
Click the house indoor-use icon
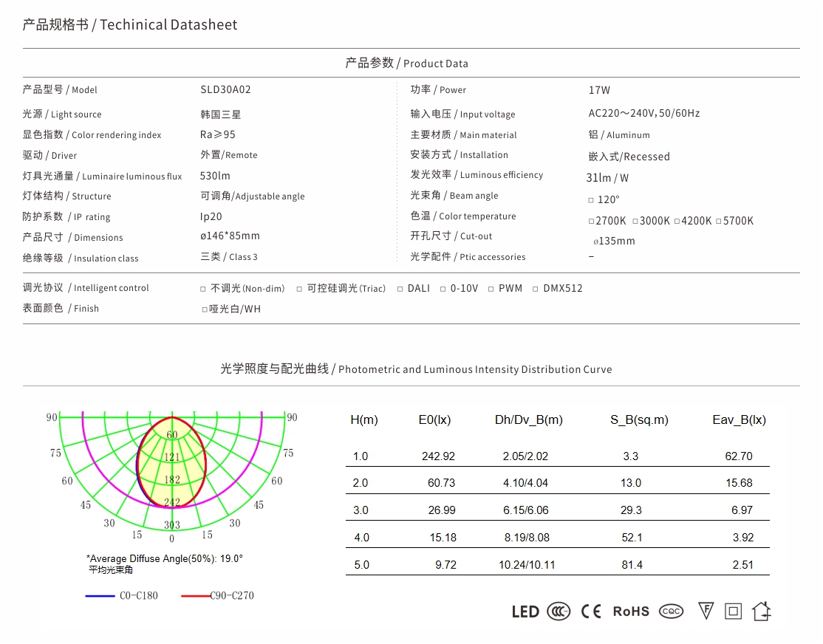click(762, 611)
